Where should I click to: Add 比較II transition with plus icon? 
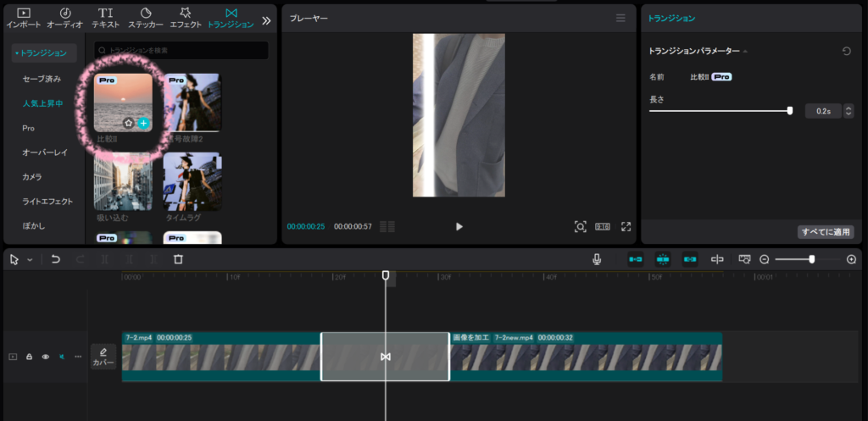(x=143, y=124)
